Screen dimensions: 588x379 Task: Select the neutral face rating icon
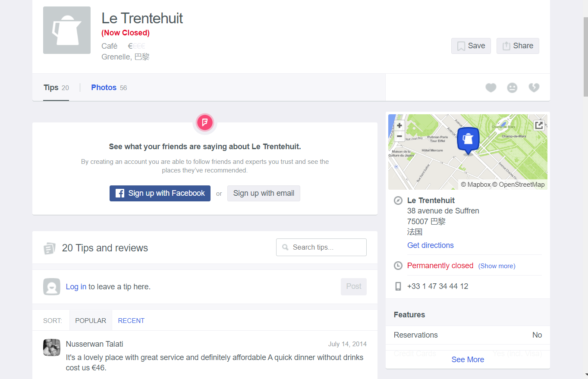click(512, 88)
